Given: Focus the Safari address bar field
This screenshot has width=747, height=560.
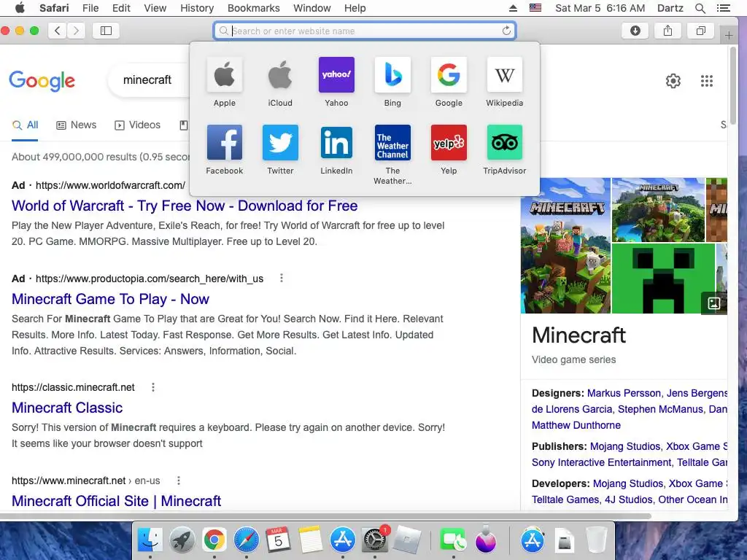Looking at the screenshot, I should (365, 31).
